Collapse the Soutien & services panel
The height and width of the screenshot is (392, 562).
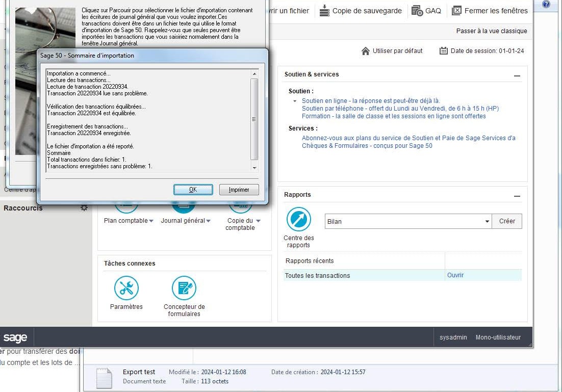(517, 75)
